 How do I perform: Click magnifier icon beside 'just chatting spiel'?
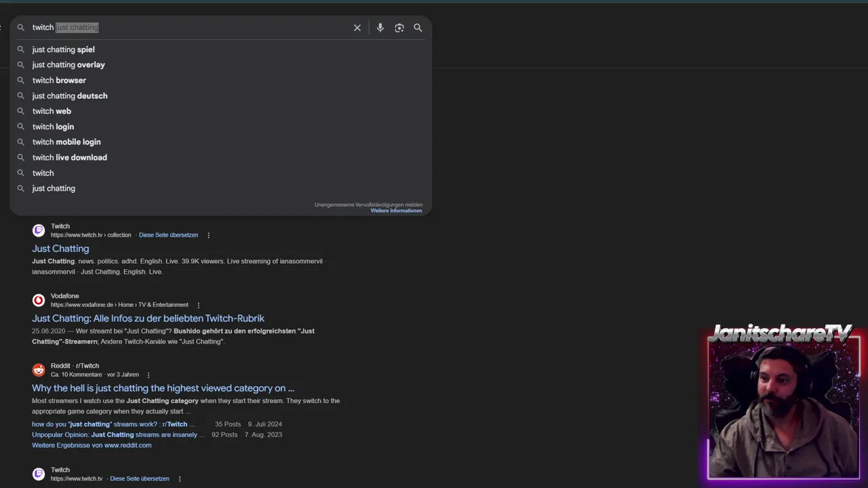[20, 49]
